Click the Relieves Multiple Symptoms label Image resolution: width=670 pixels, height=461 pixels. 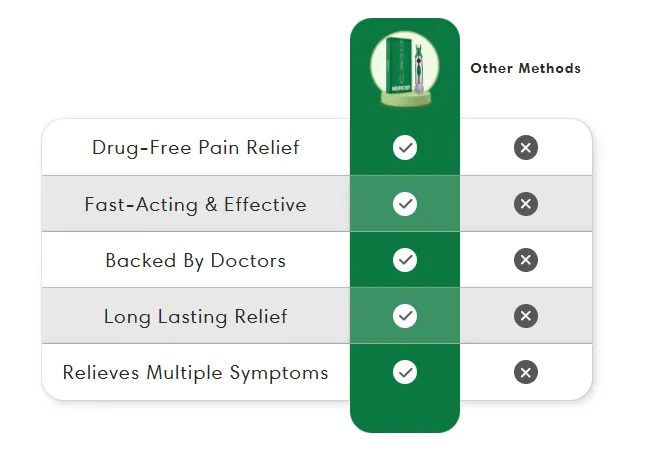point(196,373)
